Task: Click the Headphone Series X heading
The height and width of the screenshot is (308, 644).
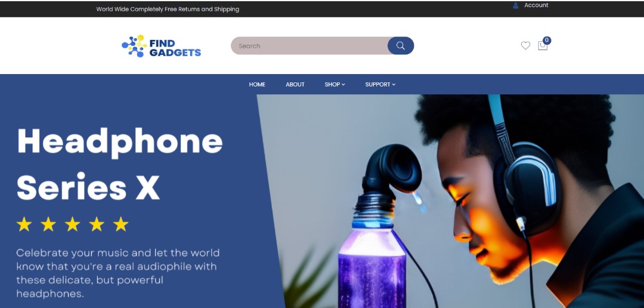Action: (119, 164)
